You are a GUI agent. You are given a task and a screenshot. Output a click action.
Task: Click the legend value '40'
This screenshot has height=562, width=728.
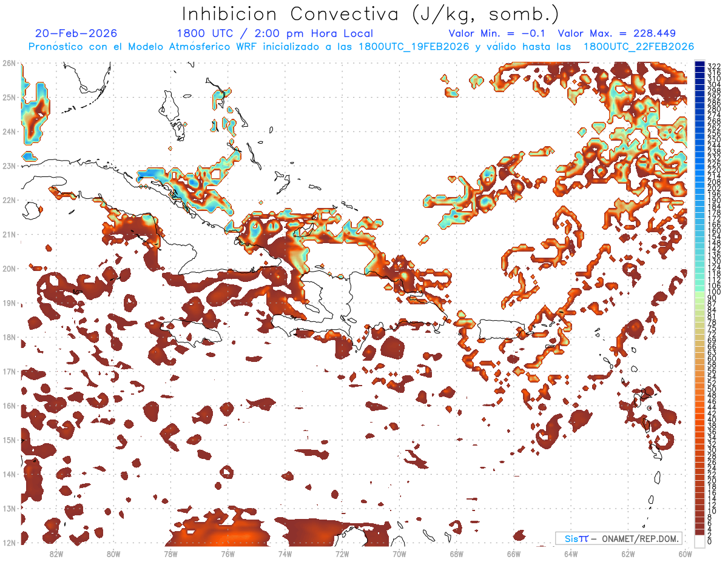pos(712,420)
